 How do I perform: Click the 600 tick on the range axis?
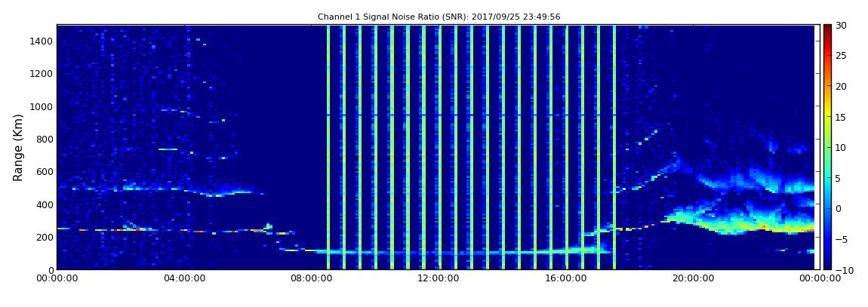pyautogui.click(x=45, y=171)
